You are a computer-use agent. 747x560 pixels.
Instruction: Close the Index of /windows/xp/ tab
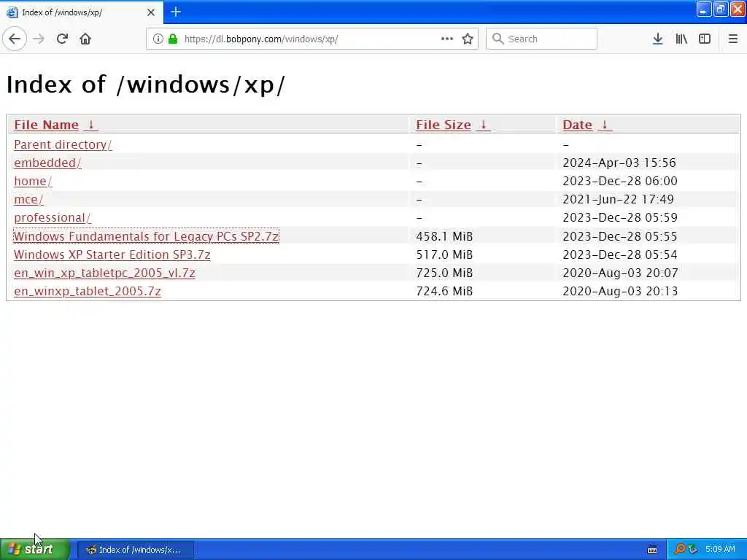point(151,12)
